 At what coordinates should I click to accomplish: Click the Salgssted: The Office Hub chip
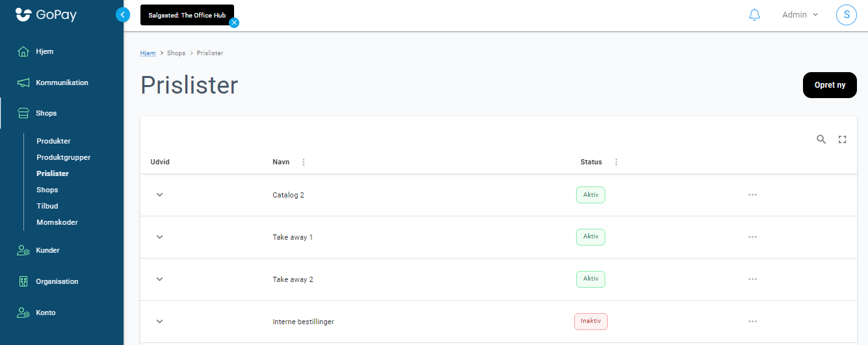(x=187, y=15)
